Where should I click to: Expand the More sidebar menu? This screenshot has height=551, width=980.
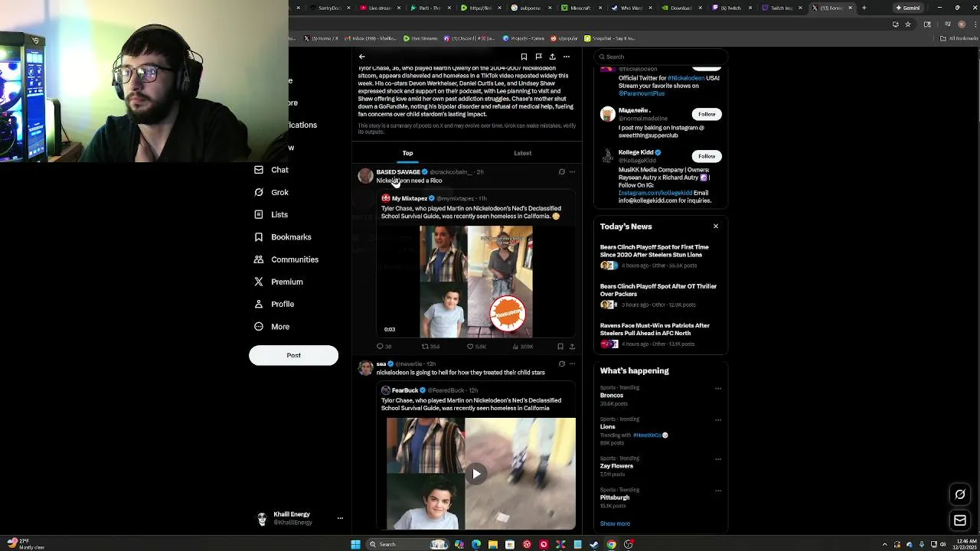[x=272, y=327]
